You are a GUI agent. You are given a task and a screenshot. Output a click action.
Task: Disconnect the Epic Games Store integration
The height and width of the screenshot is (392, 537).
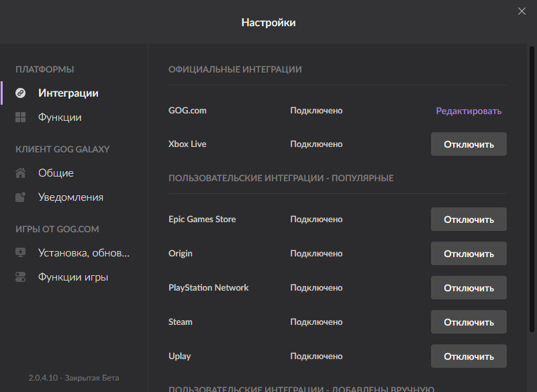[x=469, y=219]
